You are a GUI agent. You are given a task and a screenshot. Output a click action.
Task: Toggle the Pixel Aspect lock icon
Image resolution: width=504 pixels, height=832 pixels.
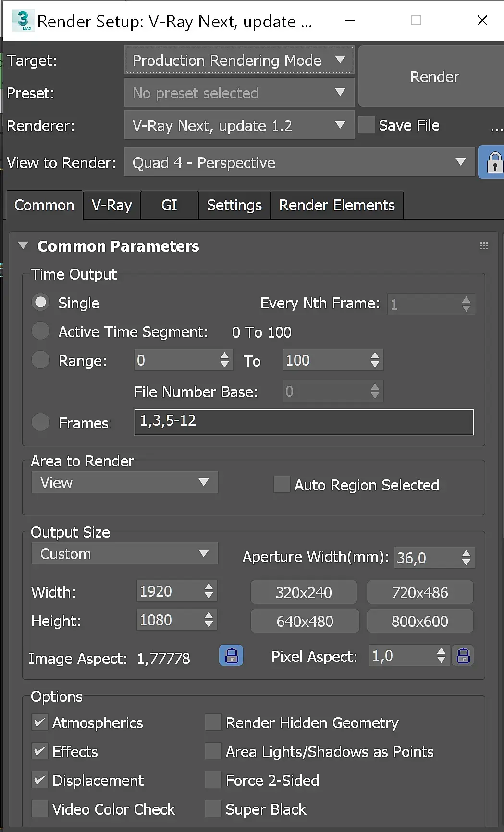click(x=463, y=656)
